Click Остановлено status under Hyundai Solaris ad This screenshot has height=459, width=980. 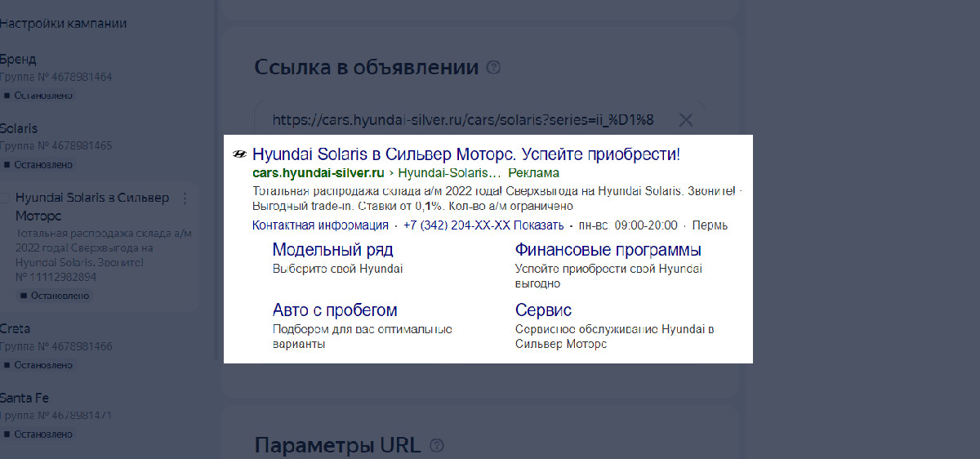(x=55, y=295)
